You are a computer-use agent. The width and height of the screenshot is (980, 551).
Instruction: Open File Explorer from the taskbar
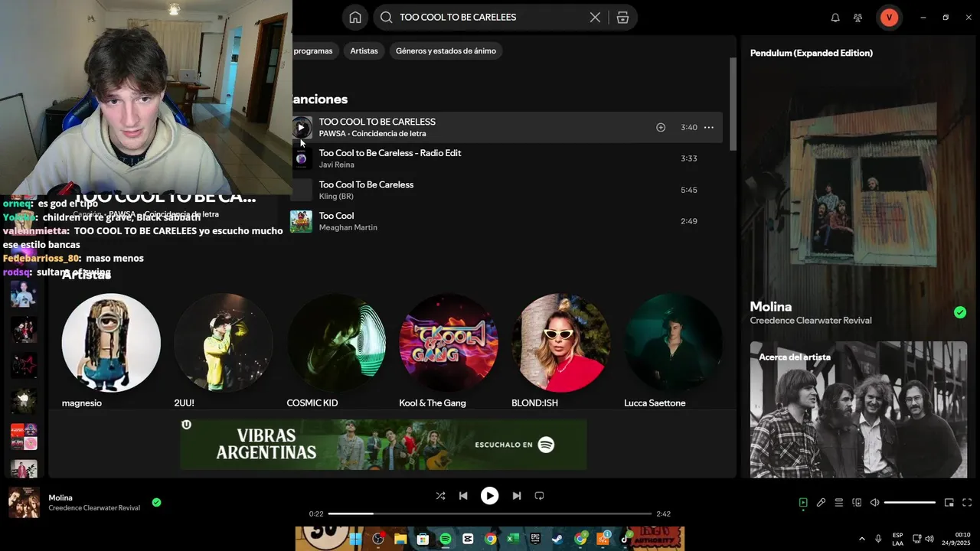400,539
